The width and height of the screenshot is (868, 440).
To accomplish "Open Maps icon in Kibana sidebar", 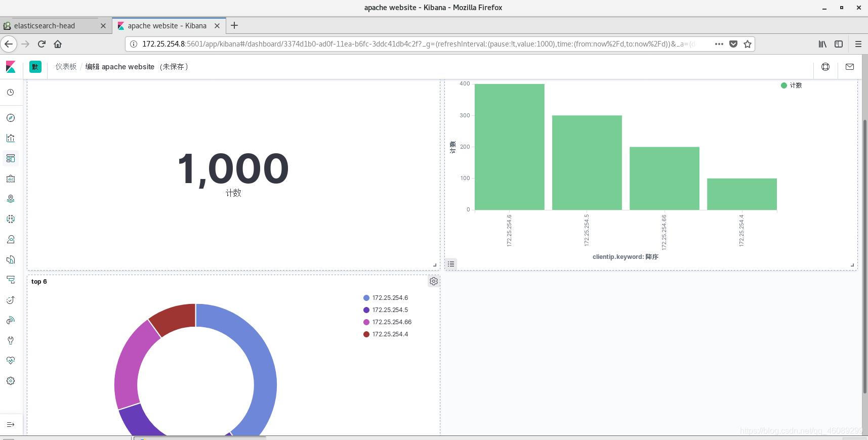I will [x=11, y=199].
